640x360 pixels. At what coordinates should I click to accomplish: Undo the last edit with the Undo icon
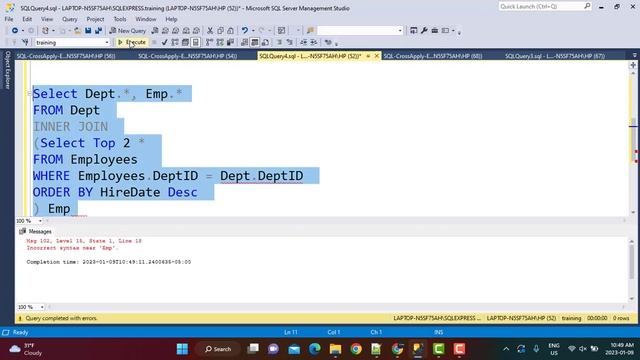coord(244,31)
